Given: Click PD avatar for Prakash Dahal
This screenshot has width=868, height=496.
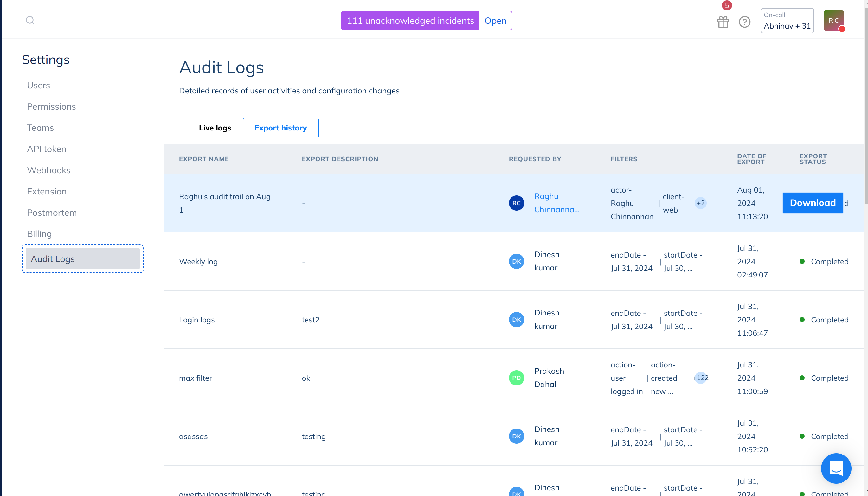Looking at the screenshot, I should point(516,378).
